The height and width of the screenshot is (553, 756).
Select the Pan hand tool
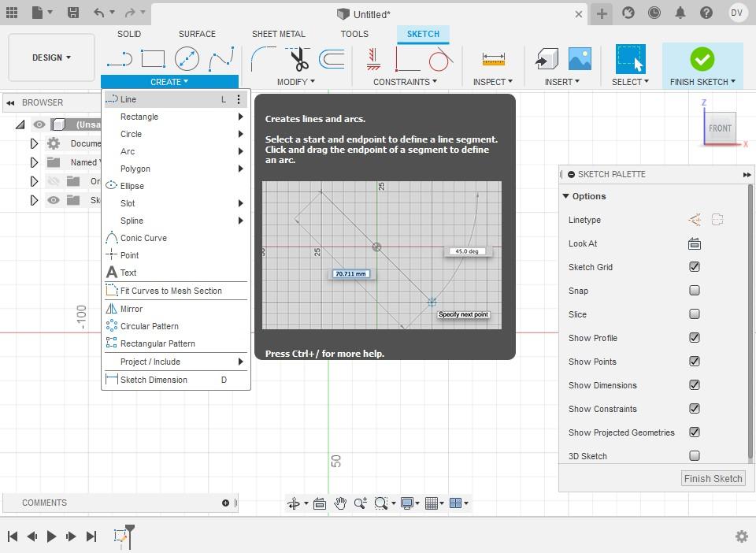(340, 503)
